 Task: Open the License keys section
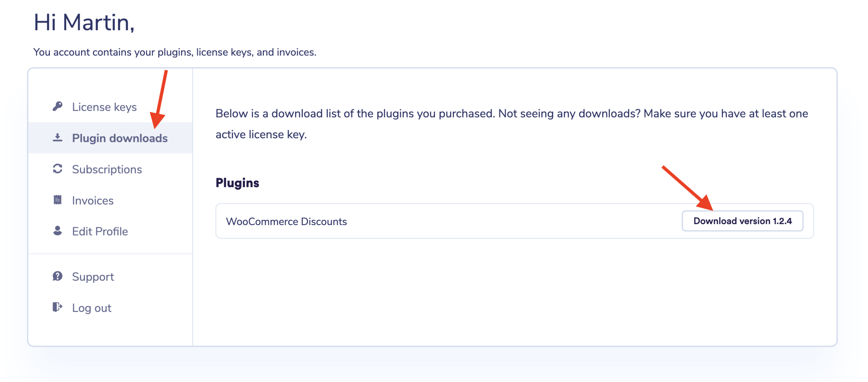click(x=104, y=107)
